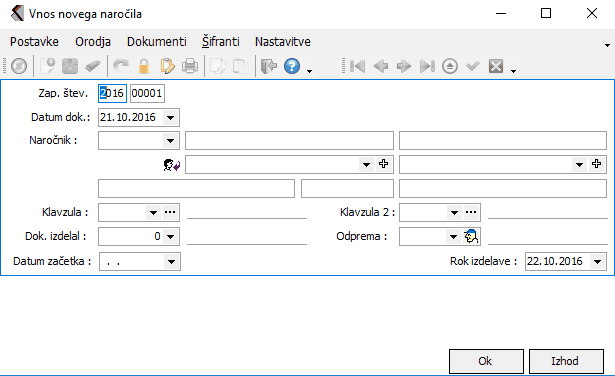
Task: Click the plus icon beside first contact dropdown
Action: pyautogui.click(x=384, y=164)
